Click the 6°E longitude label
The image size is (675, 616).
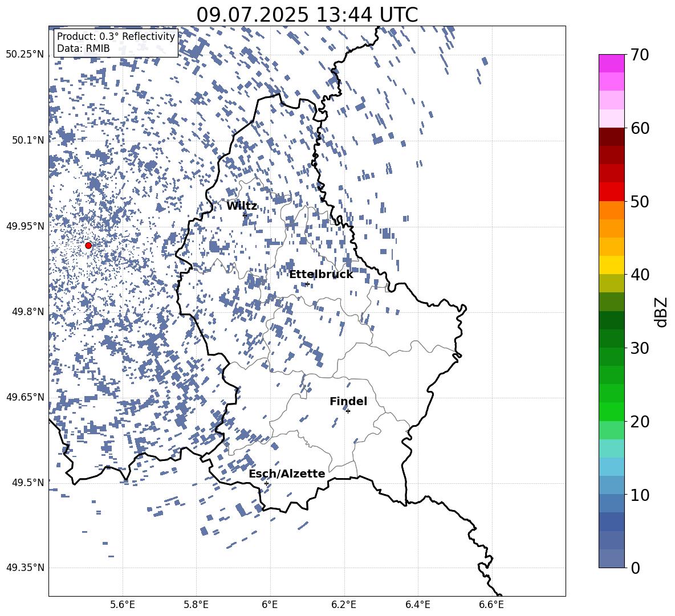[x=270, y=605]
